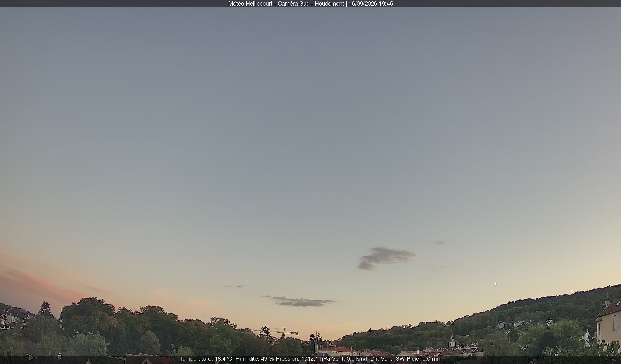Click the Pluie 0.0 mm reading
This screenshot has height=364, width=621.
pyautogui.click(x=424, y=359)
